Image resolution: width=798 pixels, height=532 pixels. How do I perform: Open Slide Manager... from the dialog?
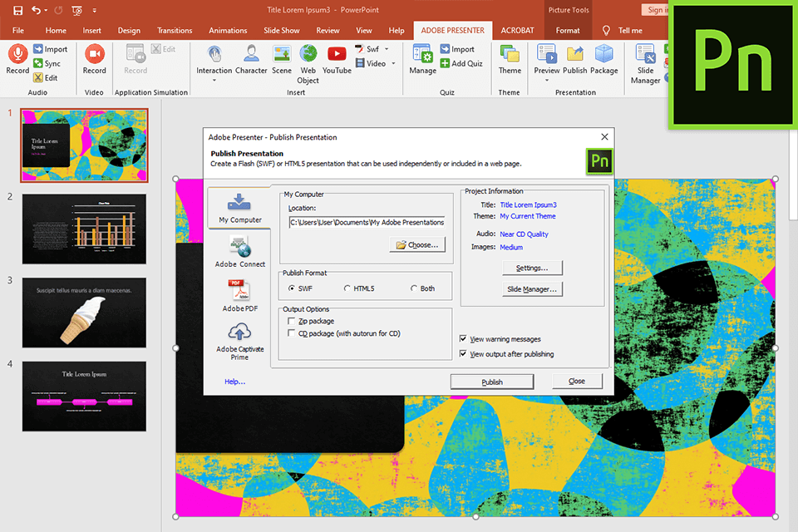(532, 289)
